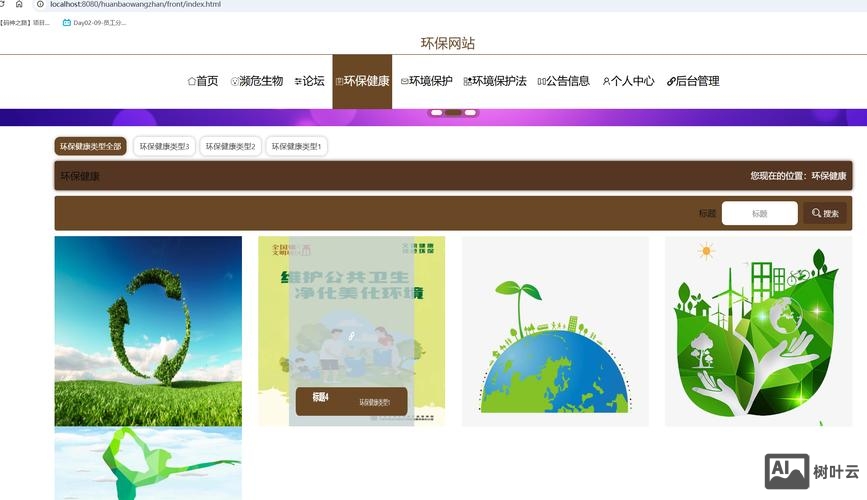Open the green yoga figure image card
This screenshot has width=867, height=500.
click(148, 463)
